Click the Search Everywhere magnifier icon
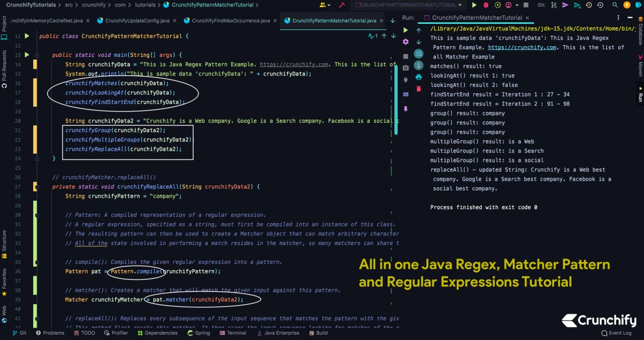This screenshot has height=340, width=644. [x=615, y=5]
